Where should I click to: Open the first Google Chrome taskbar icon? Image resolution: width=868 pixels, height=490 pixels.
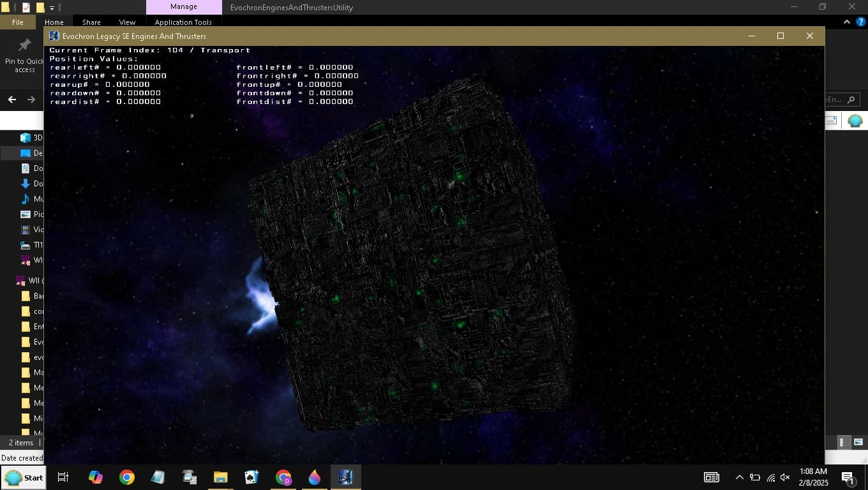click(126, 477)
